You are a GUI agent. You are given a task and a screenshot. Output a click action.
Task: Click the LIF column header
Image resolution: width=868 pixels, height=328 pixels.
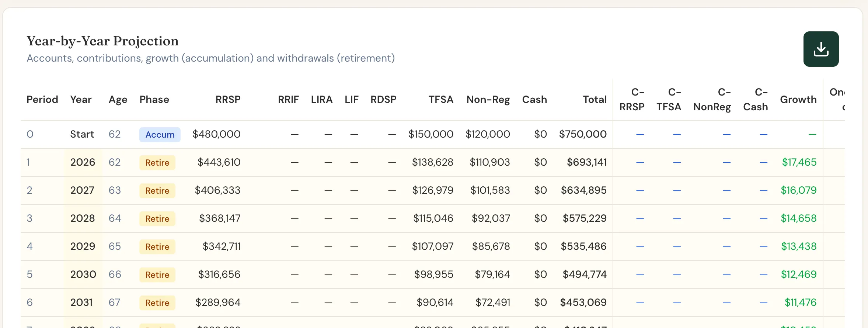352,100
